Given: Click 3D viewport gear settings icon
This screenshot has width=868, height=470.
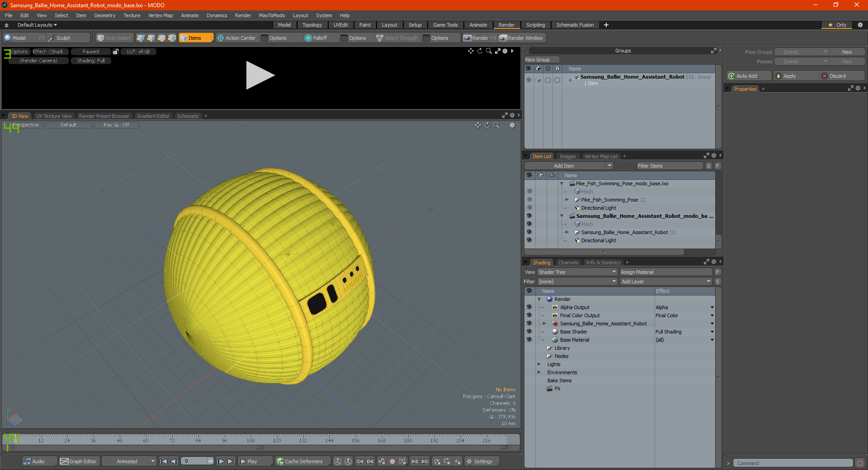Looking at the screenshot, I should 512,125.
